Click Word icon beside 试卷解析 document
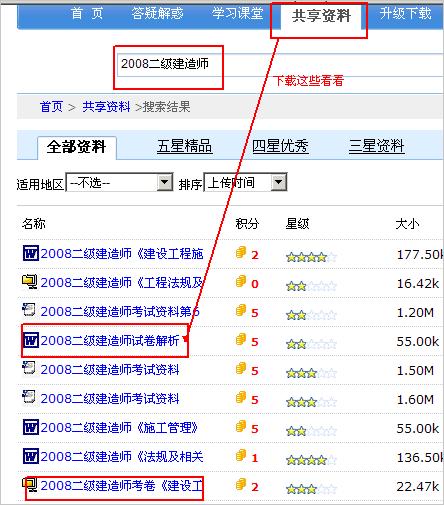 pos(31,340)
